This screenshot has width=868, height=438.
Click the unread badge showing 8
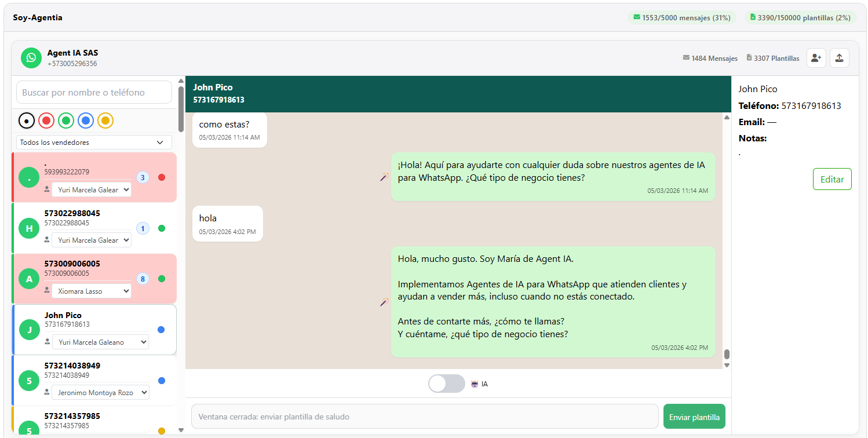coord(143,279)
